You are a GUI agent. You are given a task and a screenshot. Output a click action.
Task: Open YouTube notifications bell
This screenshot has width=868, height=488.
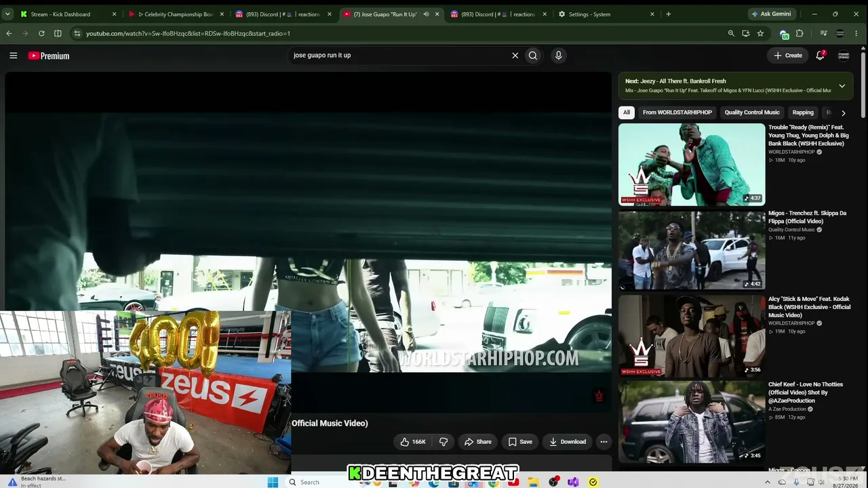[x=820, y=56]
